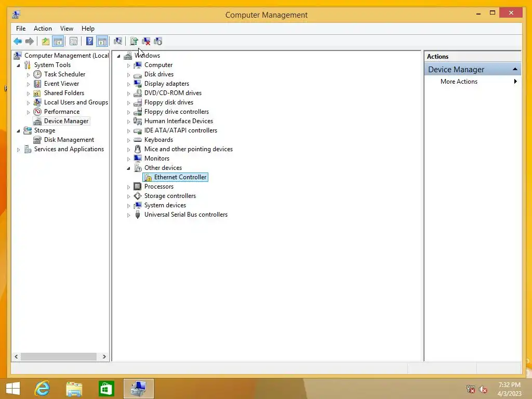Expand the Display adapters category

[128, 84]
